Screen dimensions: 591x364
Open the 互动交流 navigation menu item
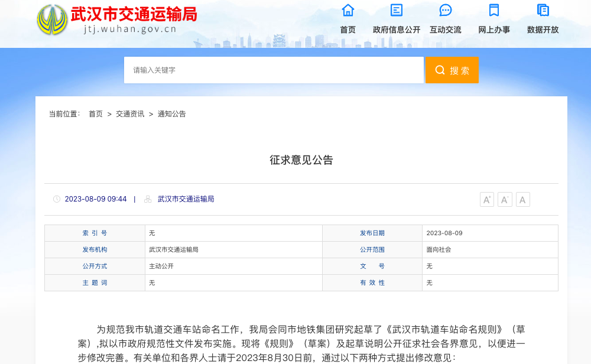click(445, 28)
